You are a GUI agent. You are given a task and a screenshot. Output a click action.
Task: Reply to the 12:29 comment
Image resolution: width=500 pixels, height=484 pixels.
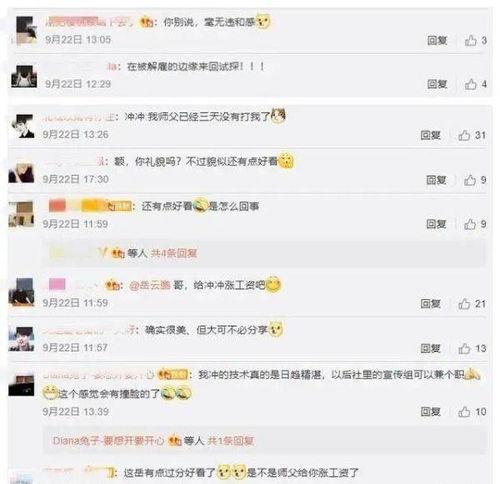tap(437, 84)
